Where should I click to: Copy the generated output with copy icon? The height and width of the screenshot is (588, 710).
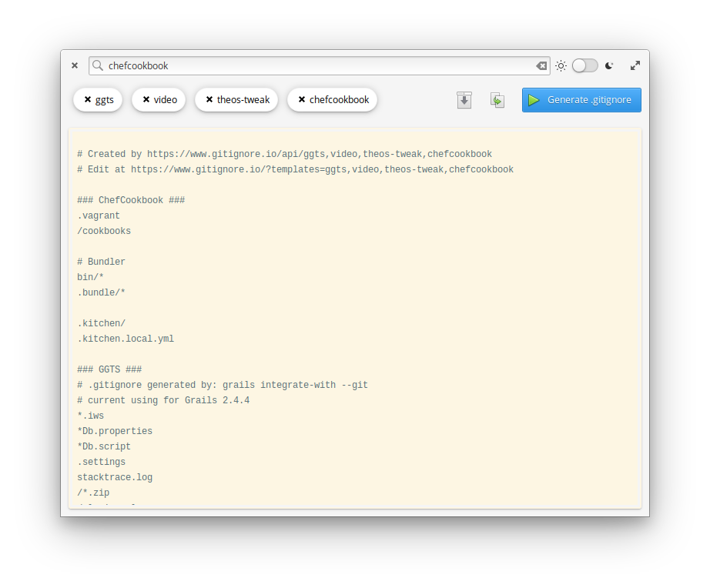pyautogui.click(x=497, y=100)
